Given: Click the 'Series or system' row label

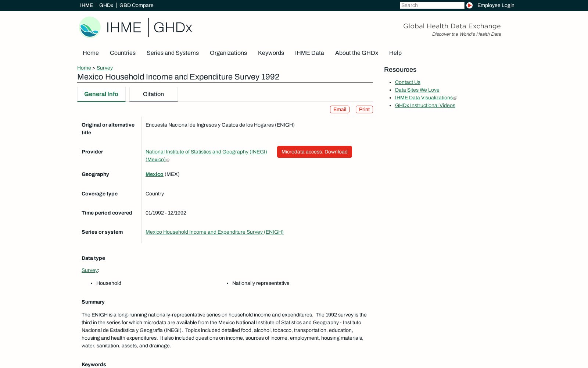Looking at the screenshot, I should pyautogui.click(x=102, y=232).
